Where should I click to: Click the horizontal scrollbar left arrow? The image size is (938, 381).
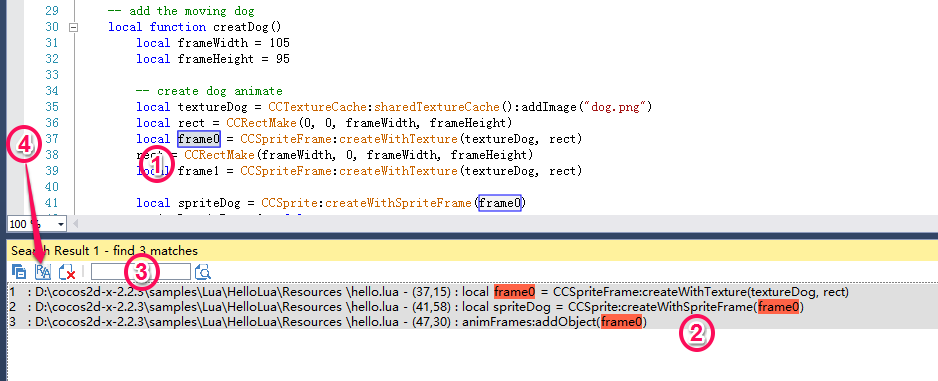point(75,224)
